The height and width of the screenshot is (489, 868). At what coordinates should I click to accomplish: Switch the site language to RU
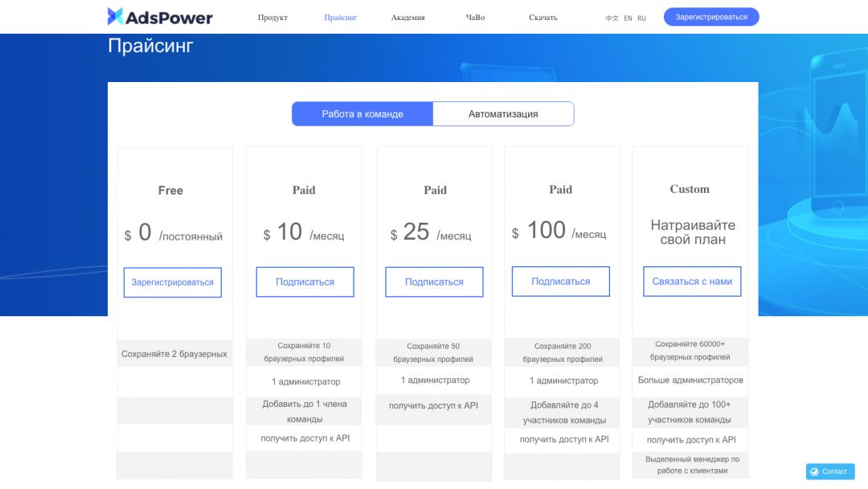[641, 17]
